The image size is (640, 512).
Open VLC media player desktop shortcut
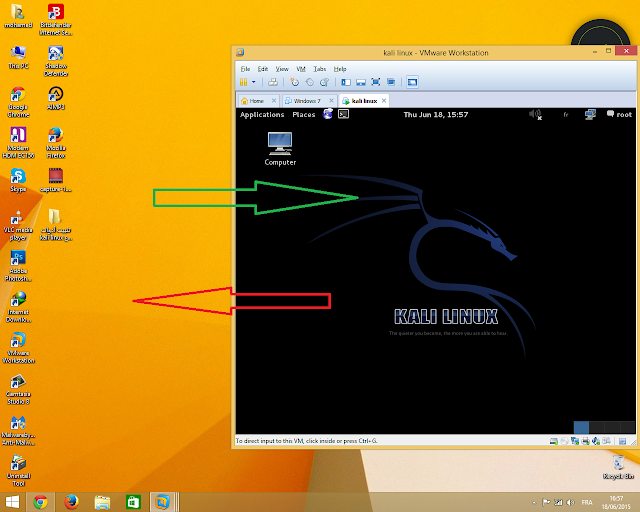click(x=18, y=225)
